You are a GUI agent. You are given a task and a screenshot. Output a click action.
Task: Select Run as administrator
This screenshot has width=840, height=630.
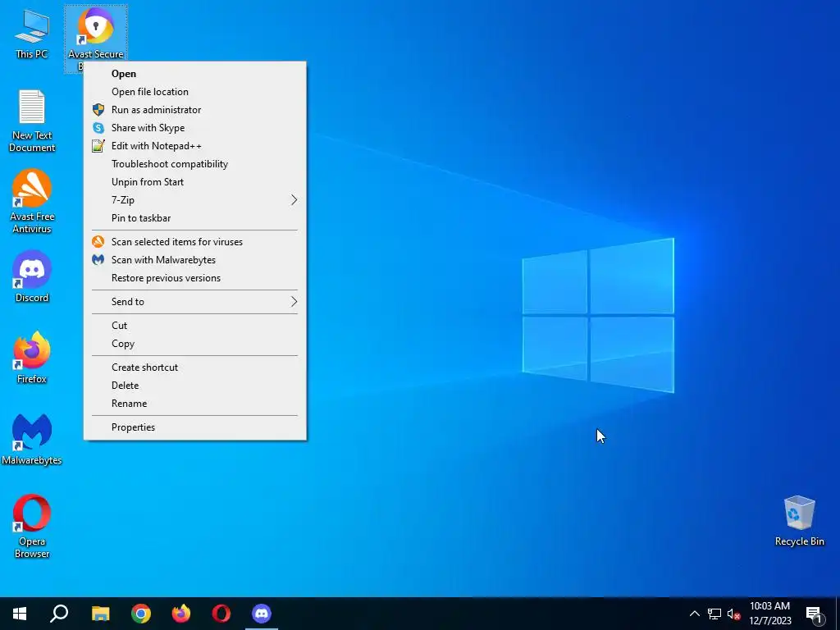click(195, 110)
